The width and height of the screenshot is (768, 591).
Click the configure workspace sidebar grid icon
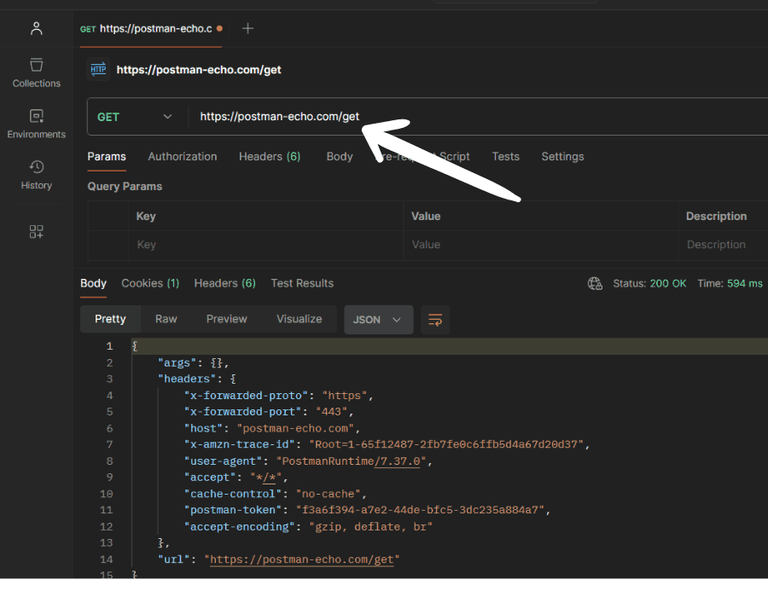click(x=36, y=232)
